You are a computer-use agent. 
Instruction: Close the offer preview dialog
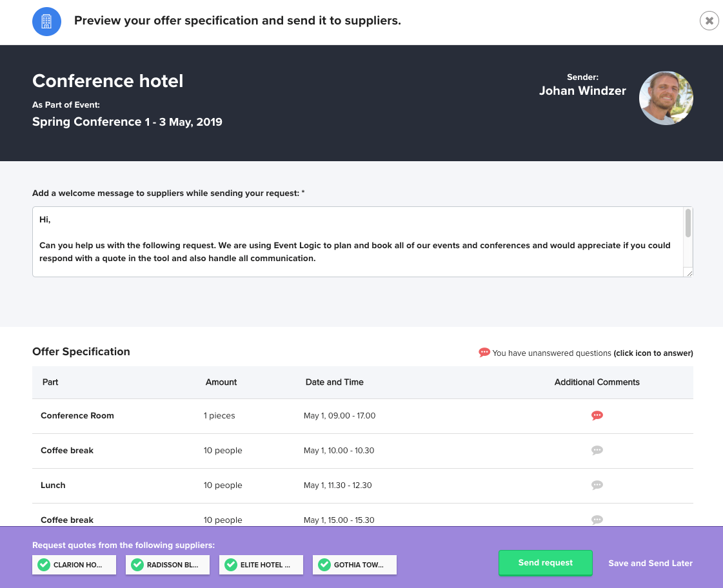709,21
